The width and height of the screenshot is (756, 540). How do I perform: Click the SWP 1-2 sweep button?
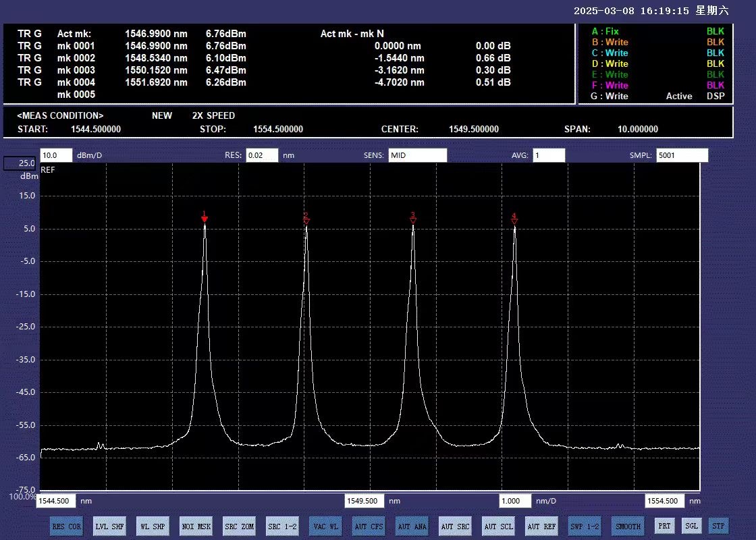pos(585,526)
